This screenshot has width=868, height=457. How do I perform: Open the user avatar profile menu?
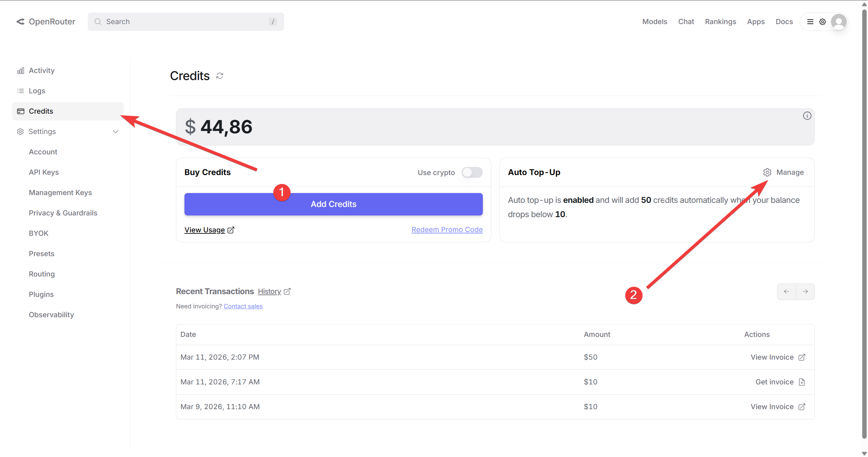coord(839,22)
